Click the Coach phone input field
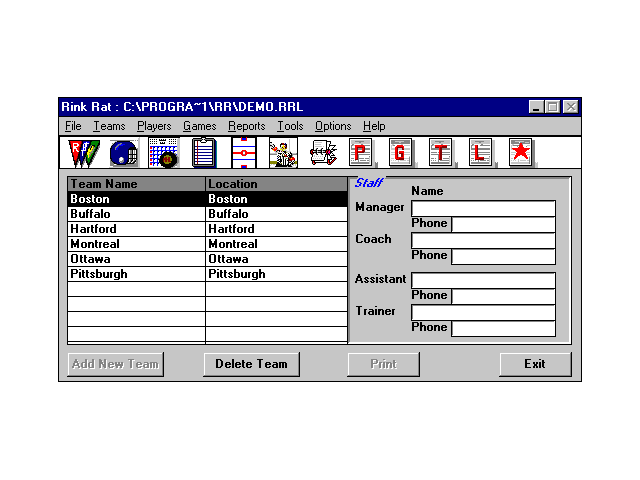The width and height of the screenshot is (640, 480). point(503,256)
